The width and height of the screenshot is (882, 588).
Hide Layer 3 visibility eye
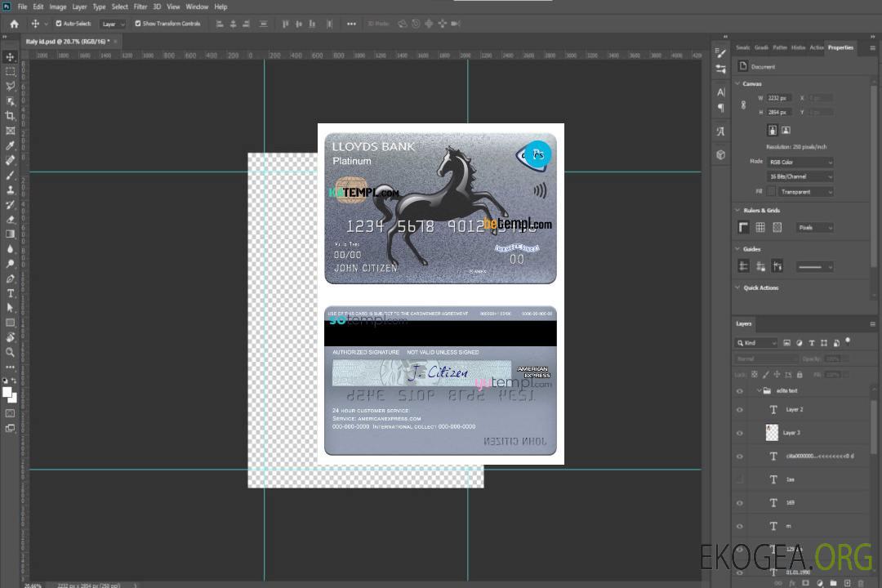(x=740, y=434)
